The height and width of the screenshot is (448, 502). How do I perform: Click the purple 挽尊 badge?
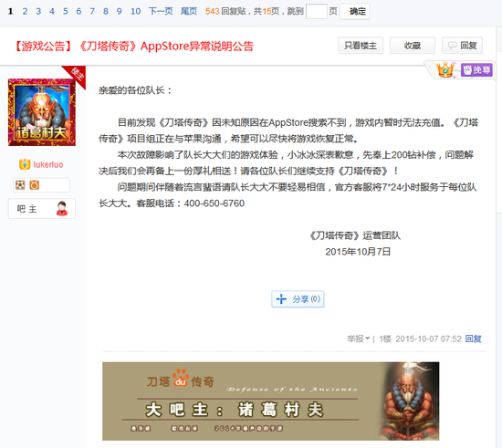point(476,69)
